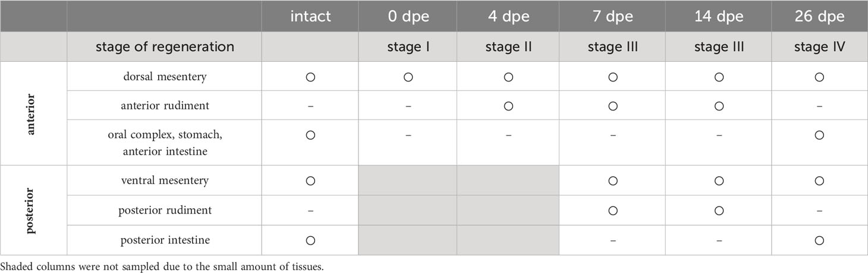Click the circle for posterior intestine at 26 dpe

click(x=819, y=240)
